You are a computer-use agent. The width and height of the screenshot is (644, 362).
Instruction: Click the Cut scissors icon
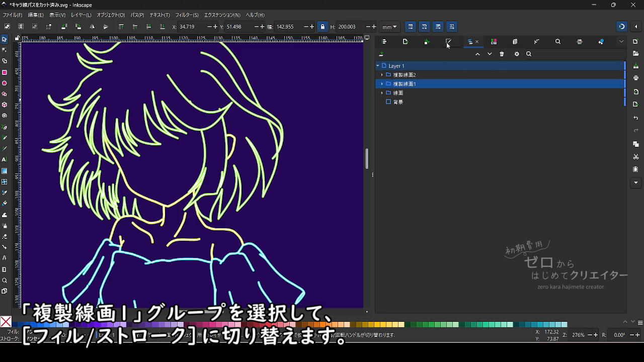[636, 157]
